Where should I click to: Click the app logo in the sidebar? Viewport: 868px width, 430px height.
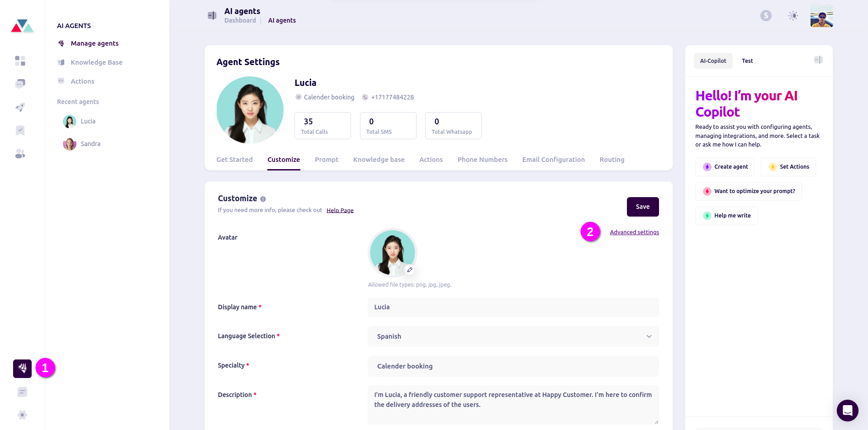click(22, 26)
